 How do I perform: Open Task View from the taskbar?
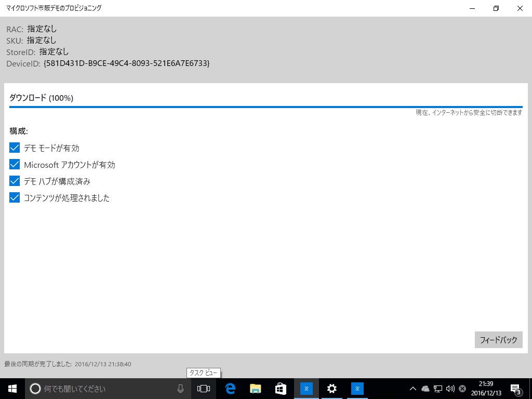coord(204,389)
